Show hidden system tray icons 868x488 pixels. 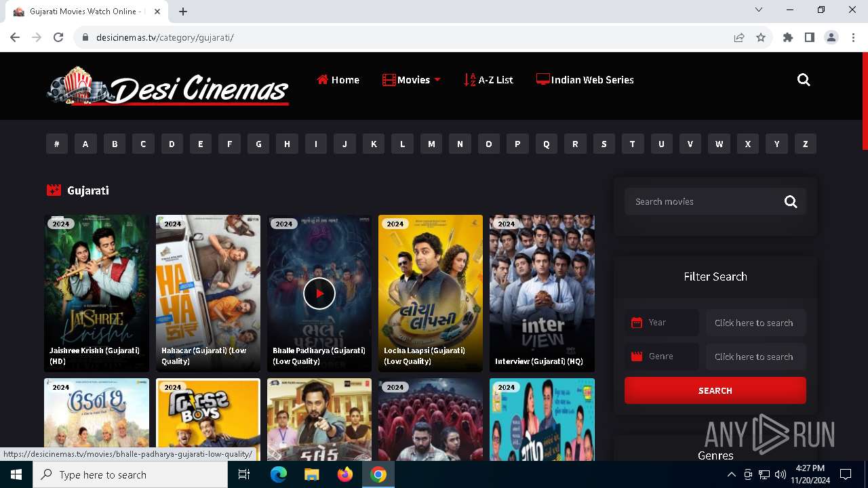point(731,474)
